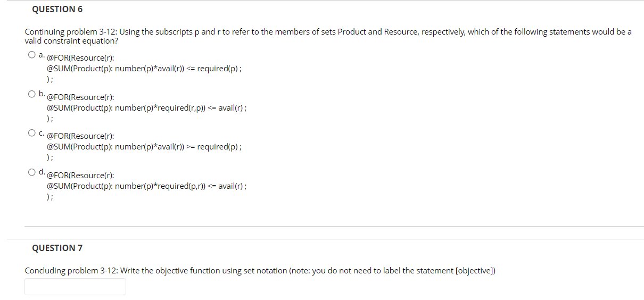Screen dimensions: 644x300
Task: Choose option b radio button
Action: pos(33,94)
